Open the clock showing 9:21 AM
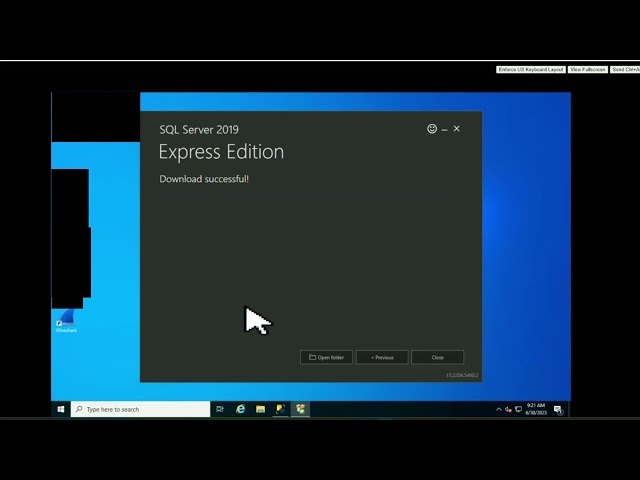 536,409
